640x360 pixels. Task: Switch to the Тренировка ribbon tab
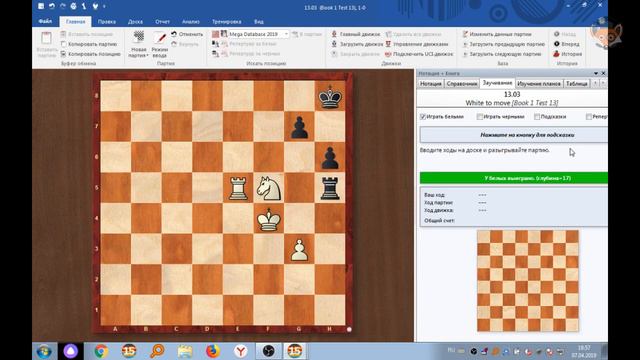(x=227, y=22)
